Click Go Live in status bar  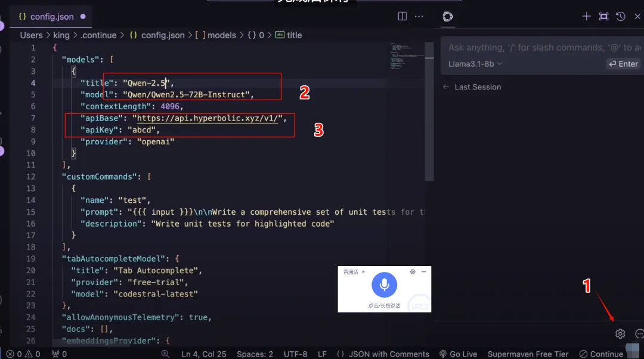(x=459, y=354)
